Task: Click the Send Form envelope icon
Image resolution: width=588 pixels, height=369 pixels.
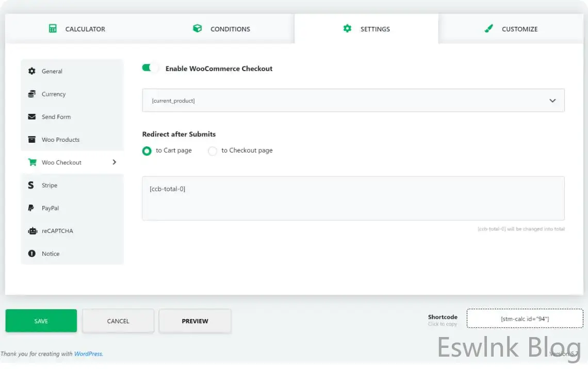Action: coord(32,117)
